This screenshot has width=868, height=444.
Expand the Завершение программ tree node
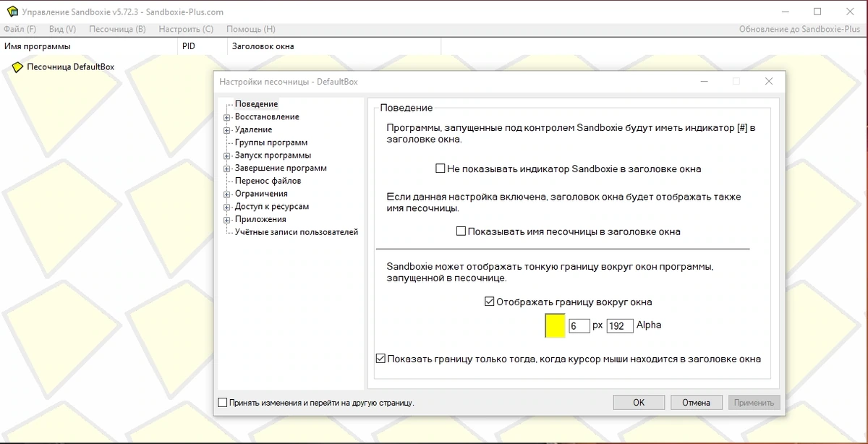pyautogui.click(x=227, y=168)
